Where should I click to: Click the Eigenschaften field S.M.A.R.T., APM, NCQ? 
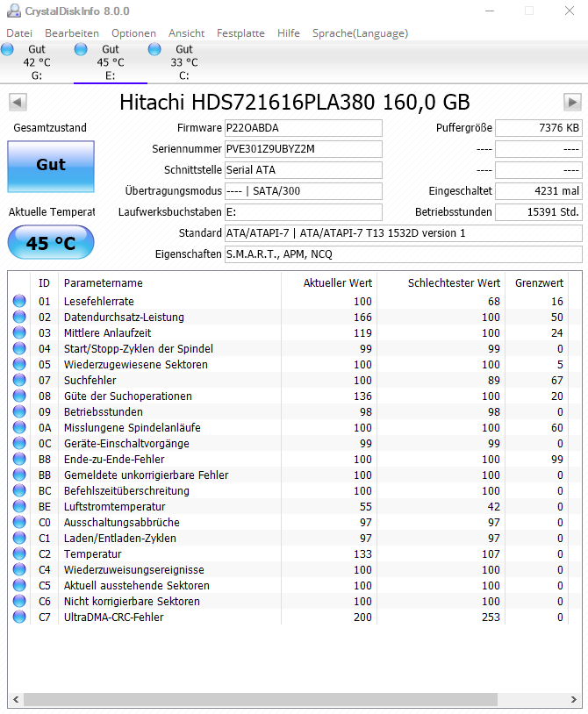click(404, 254)
